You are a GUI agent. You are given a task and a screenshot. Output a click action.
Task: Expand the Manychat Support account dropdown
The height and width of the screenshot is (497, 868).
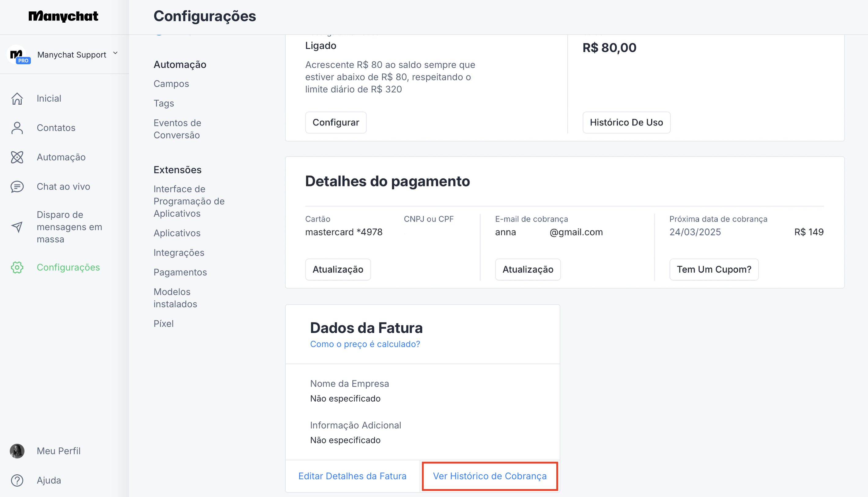[x=115, y=53]
